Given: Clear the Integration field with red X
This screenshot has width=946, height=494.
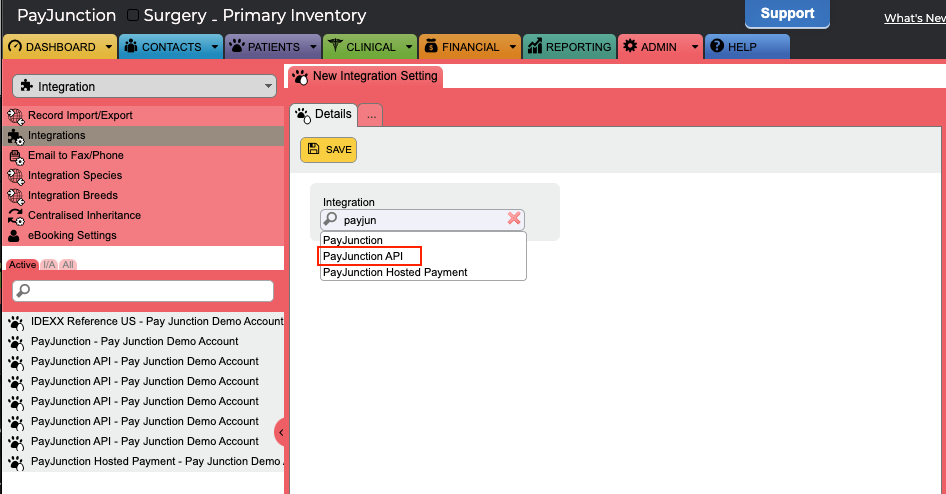Looking at the screenshot, I should 514,218.
